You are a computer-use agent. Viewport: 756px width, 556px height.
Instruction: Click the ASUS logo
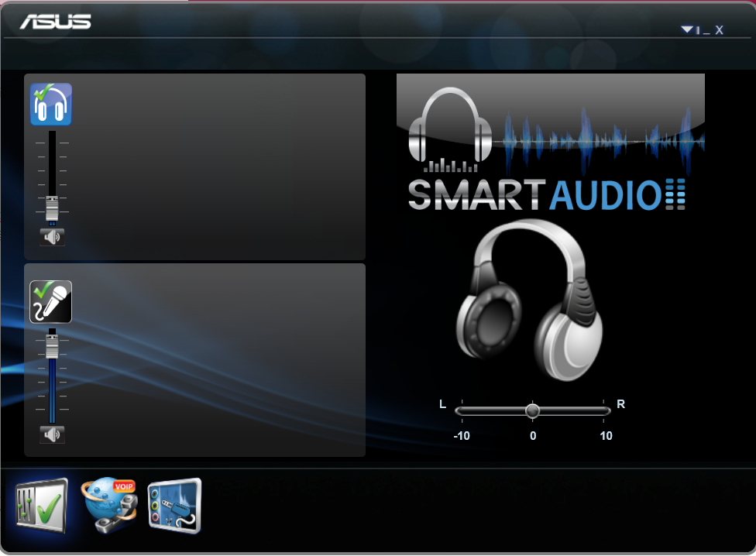point(55,22)
